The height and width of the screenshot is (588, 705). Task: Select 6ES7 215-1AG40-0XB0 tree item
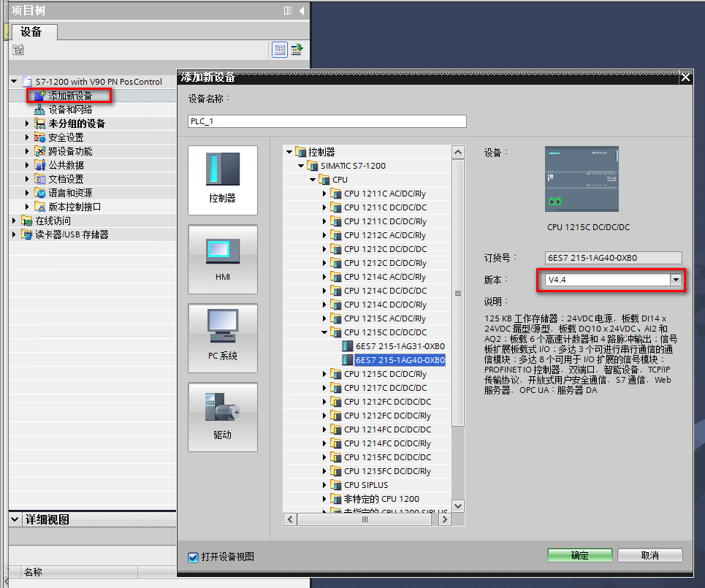click(x=400, y=360)
